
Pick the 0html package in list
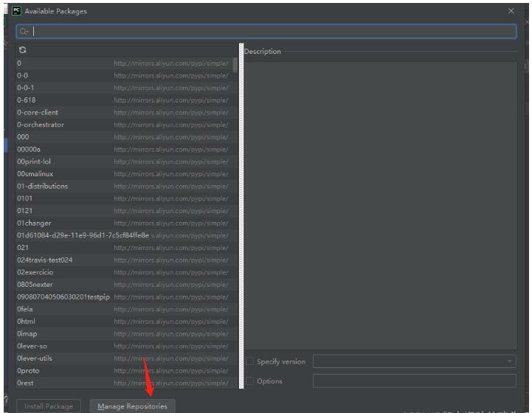click(x=27, y=322)
